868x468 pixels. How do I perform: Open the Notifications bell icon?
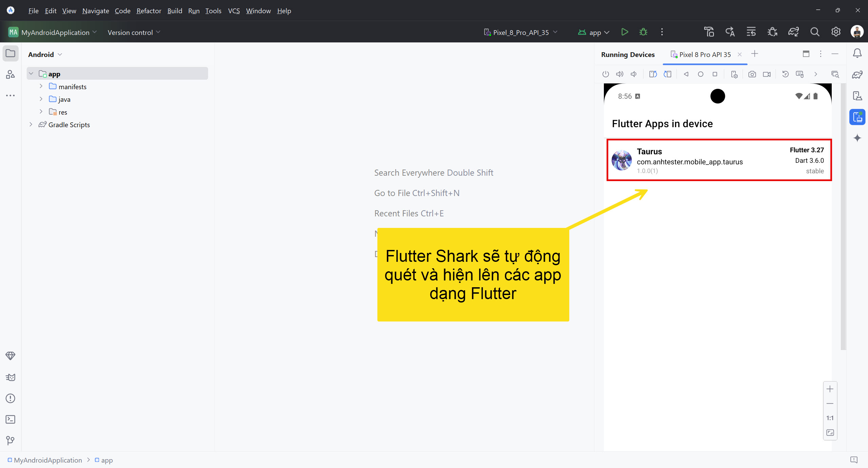[857, 54]
